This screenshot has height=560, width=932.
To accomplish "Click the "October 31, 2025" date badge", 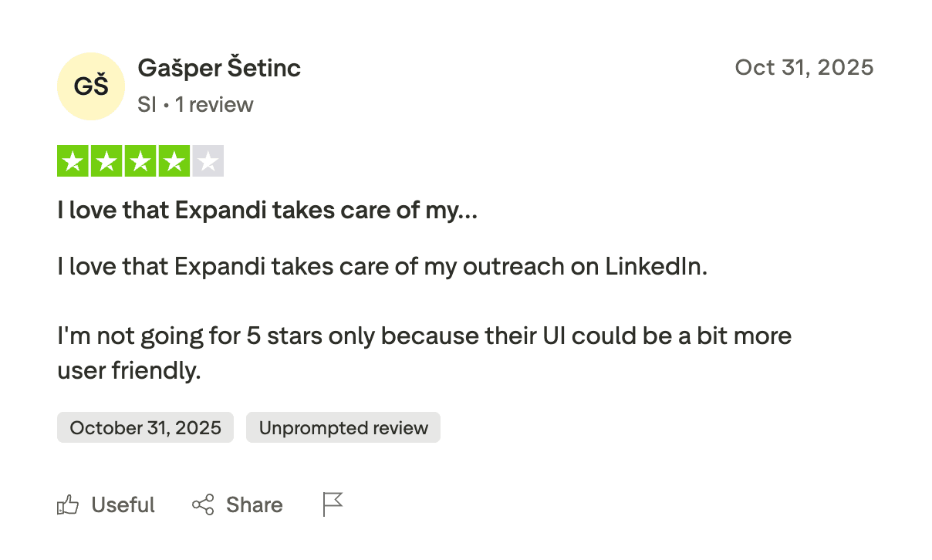I will [x=145, y=428].
